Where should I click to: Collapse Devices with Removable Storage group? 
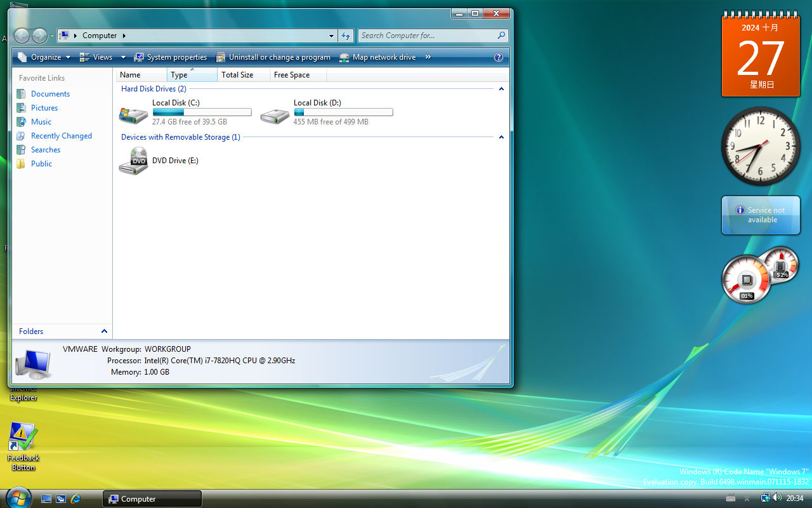point(501,137)
